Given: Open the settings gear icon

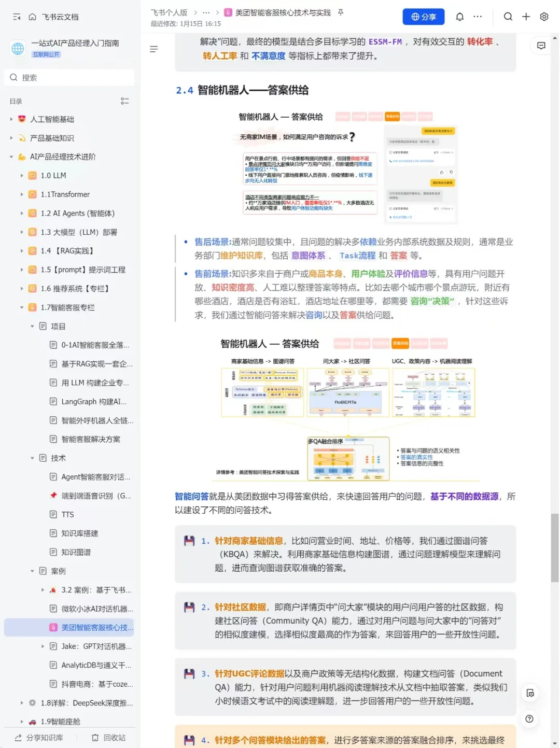Looking at the screenshot, I should tap(544, 17).
